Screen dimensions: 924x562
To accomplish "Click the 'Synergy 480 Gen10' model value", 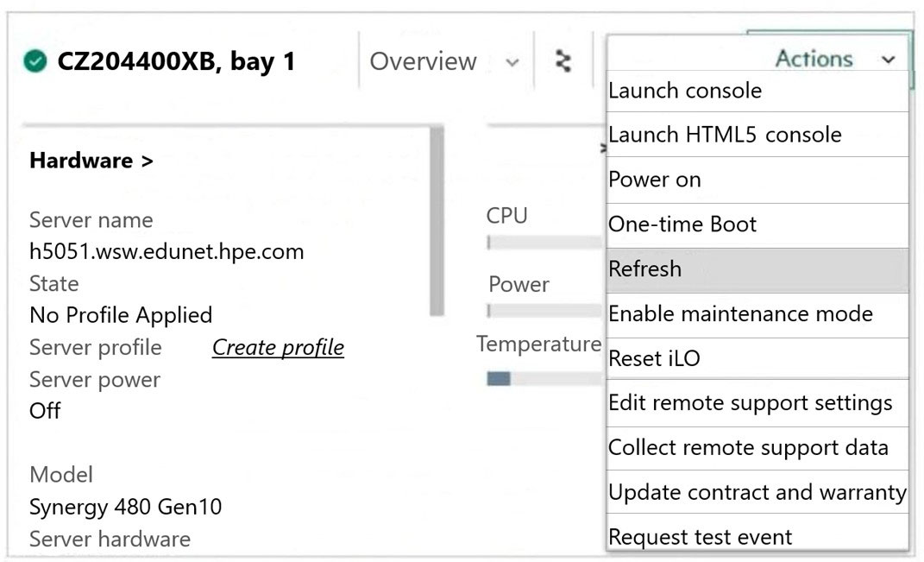I will click(125, 507).
